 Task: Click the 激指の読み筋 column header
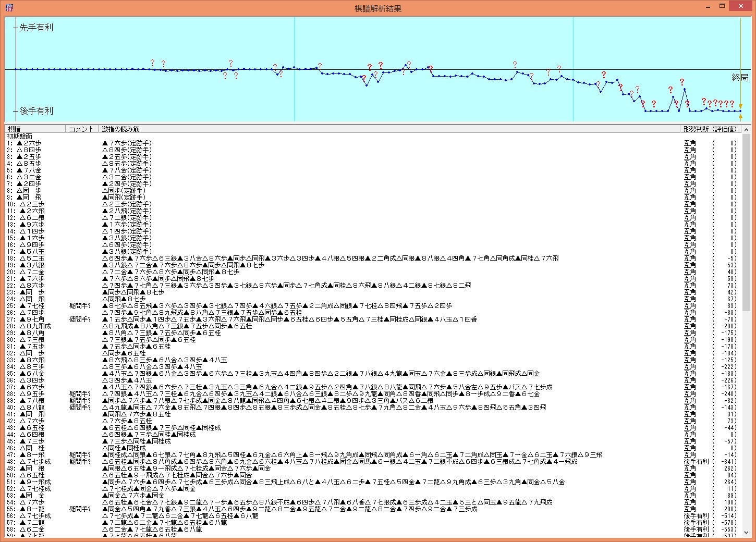[x=121, y=129]
